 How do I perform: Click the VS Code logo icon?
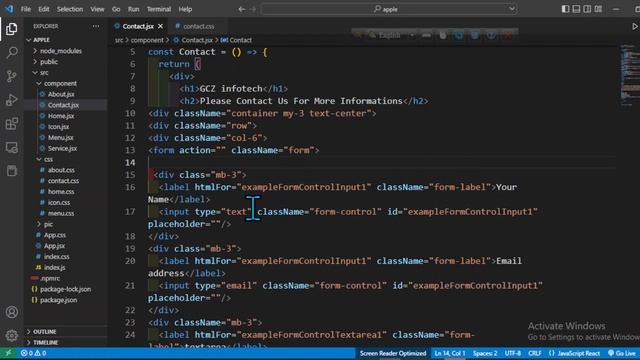[x=9, y=9]
